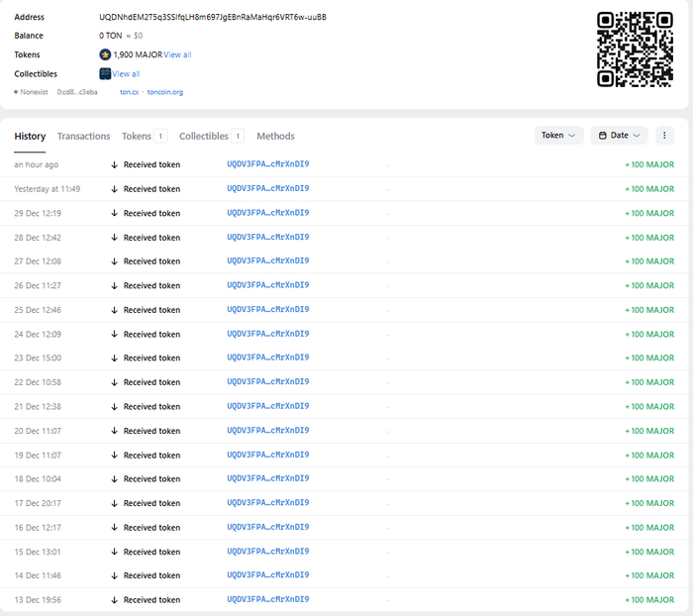Click the received arrow icon in 14 Dec 11:46 row
This screenshot has width=693, height=616.
[x=114, y=575]
